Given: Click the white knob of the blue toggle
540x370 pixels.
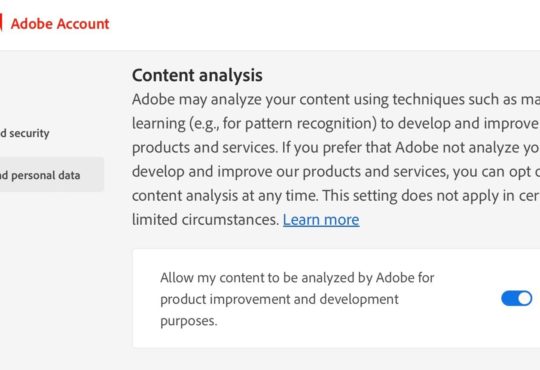Looking at the screenshot, I should [525, 298].
